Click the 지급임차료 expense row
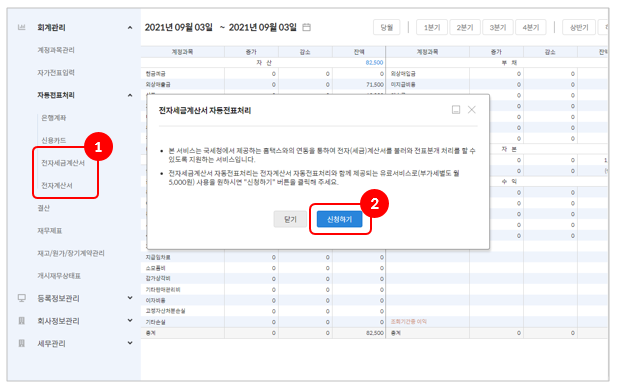Viewport: 618px width, 391px height. (x=263, y=257)
